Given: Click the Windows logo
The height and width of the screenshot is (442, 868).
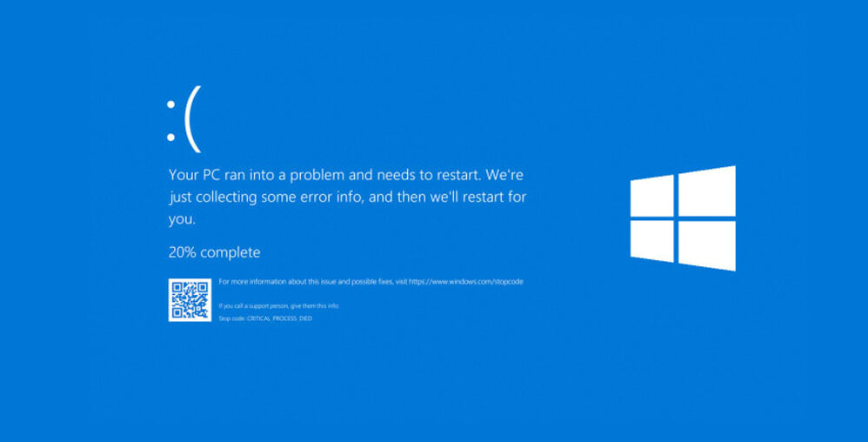Looking at the screenshot, I should point(683,218).
